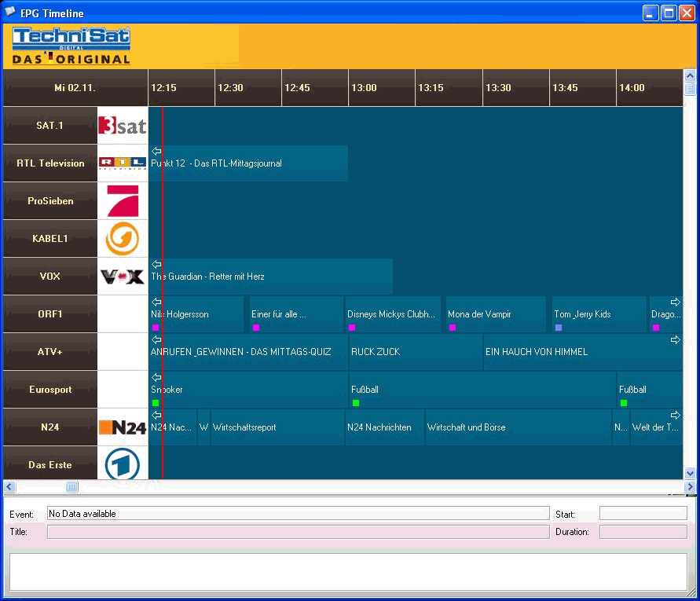Select Disneys Mickys Clubhaus programme
The height and width of the screenshot is (601, 700).
click(393, 314)
